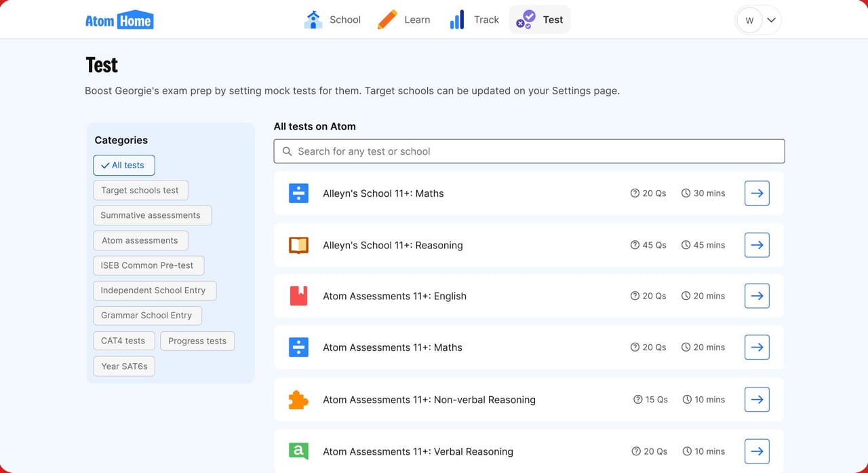Toggle Year SAT6s filter
The image size is (868, 473).
[124, 366]
